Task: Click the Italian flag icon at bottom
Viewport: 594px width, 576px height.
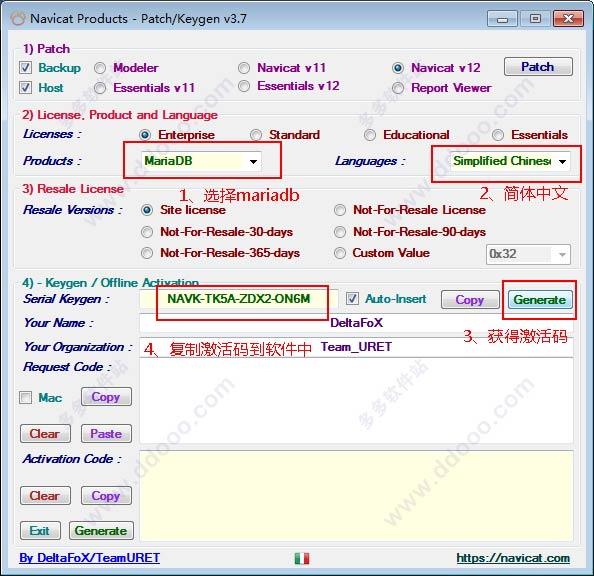Action: (x=302, y=558)
